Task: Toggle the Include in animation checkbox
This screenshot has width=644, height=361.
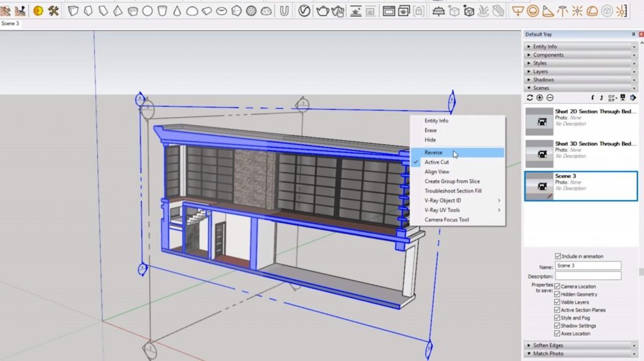Action: point(558,256)
